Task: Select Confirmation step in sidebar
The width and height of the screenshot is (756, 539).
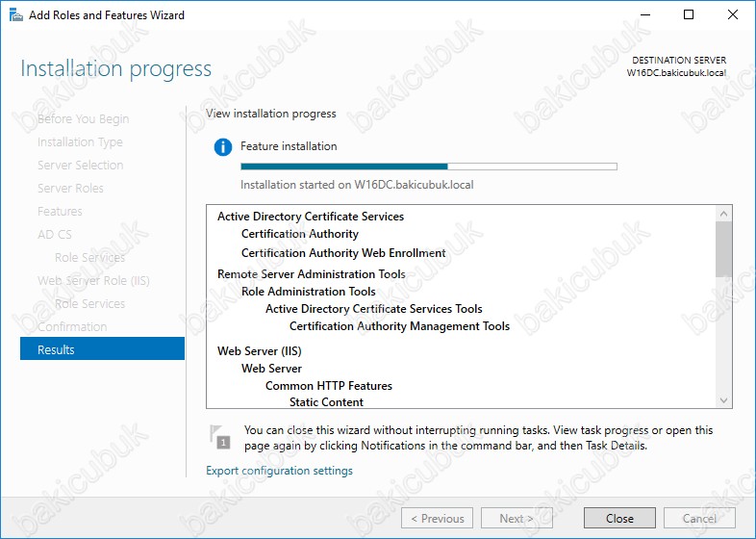Action: coord(72,326)
